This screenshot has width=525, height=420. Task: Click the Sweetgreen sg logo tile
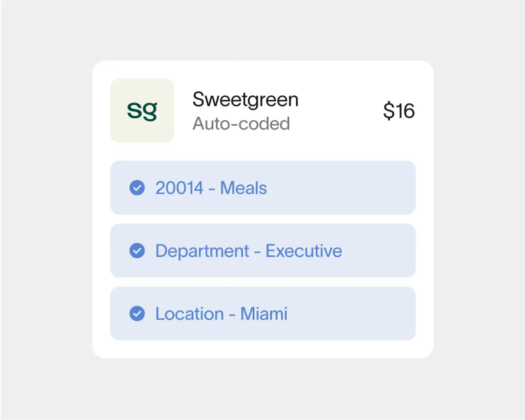(x=142, y=111)
